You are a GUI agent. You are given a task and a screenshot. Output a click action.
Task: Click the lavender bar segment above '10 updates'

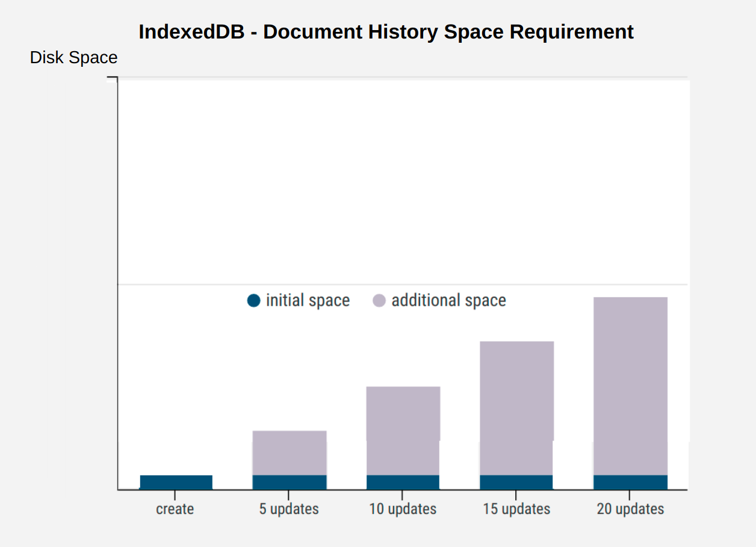[403, 431]
